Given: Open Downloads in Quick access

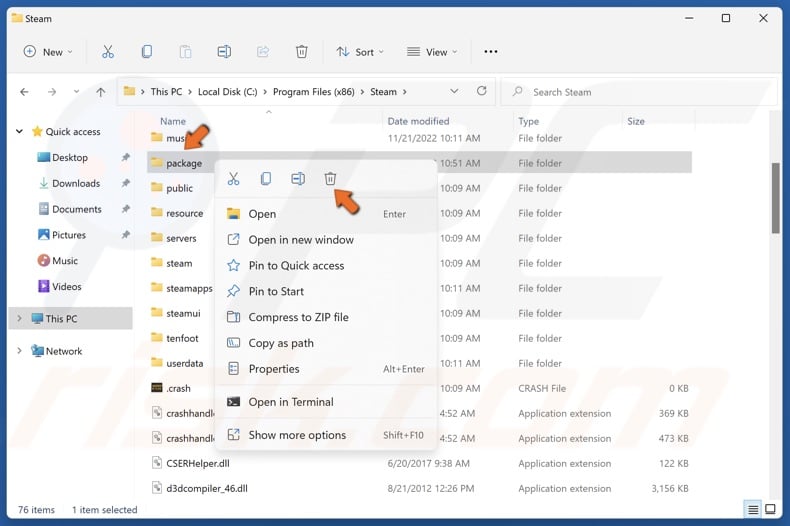Looking at the screenshot, I should tap(76, 183).
